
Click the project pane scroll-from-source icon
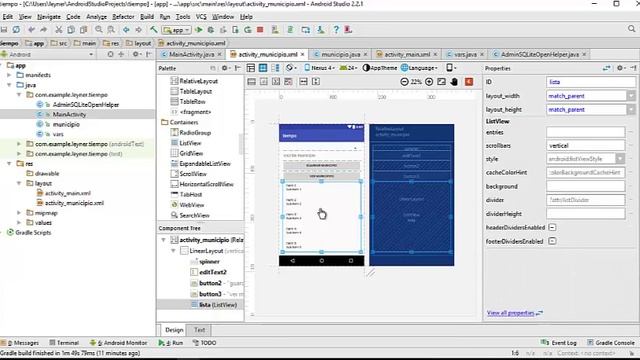tap(110, 54)
